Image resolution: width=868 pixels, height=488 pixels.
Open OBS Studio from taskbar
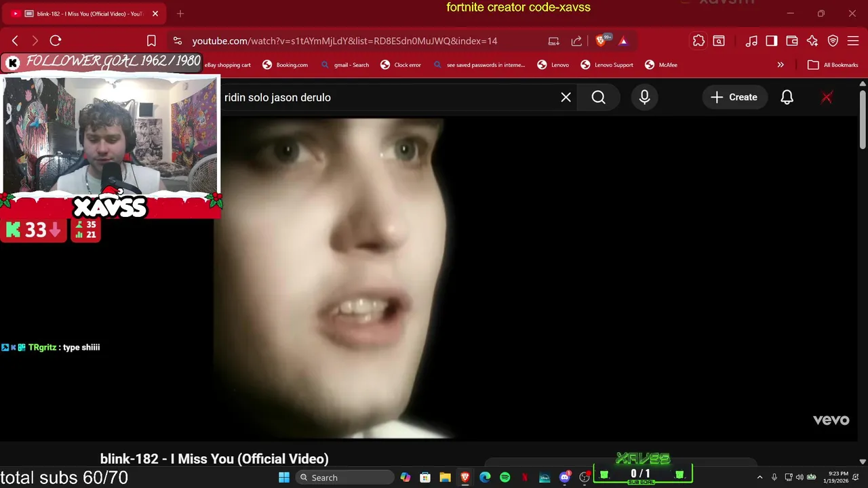point(584,478)
